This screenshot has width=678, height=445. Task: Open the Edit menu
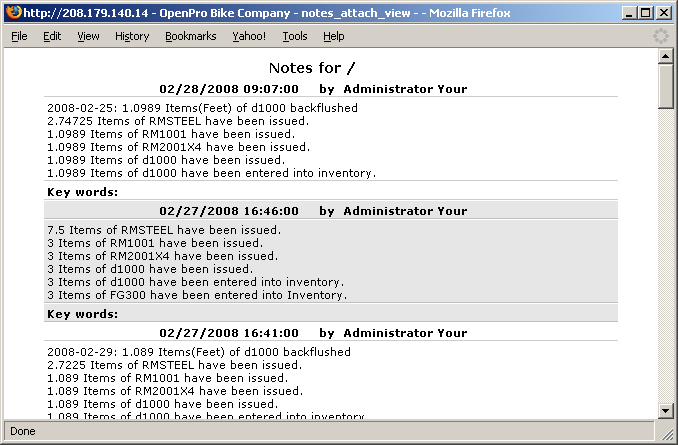(52, 36)
